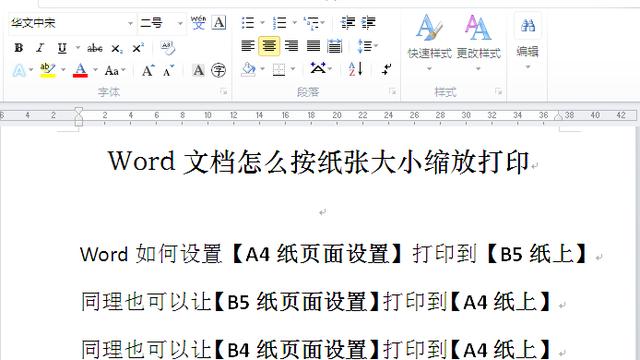Click the line starting 'Word 如何设置【A4 纸页面设置】'
This screenshot has height=360, width=640.
[333, 253]
